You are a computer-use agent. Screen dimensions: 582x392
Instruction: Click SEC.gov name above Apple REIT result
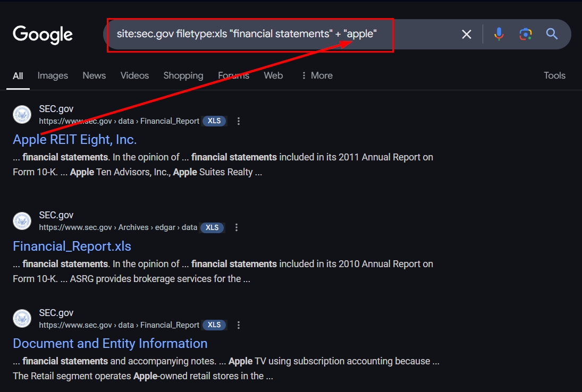pyautogui.click(x=56, y=109)
